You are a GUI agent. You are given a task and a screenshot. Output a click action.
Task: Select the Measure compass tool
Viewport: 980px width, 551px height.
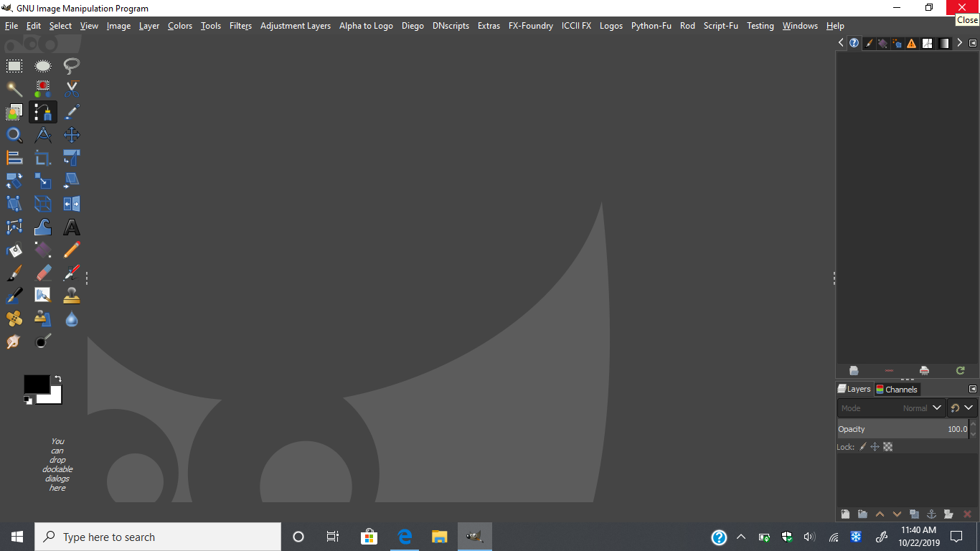43,135
